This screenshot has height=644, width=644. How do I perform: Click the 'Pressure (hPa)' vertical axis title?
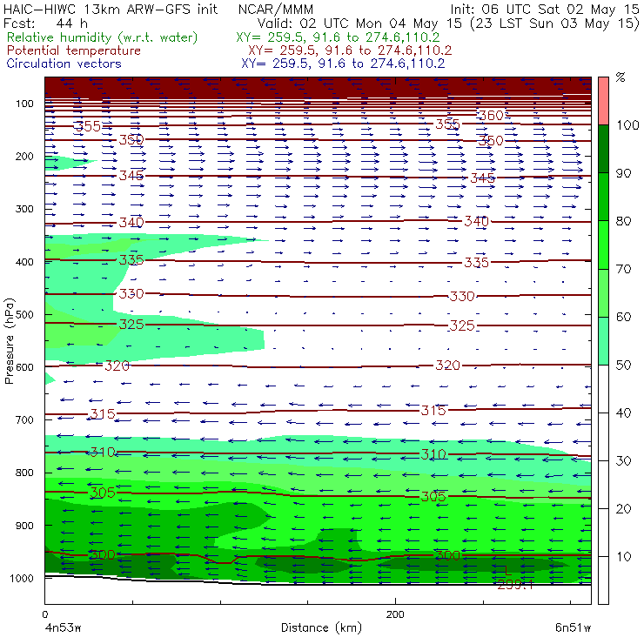9,341
